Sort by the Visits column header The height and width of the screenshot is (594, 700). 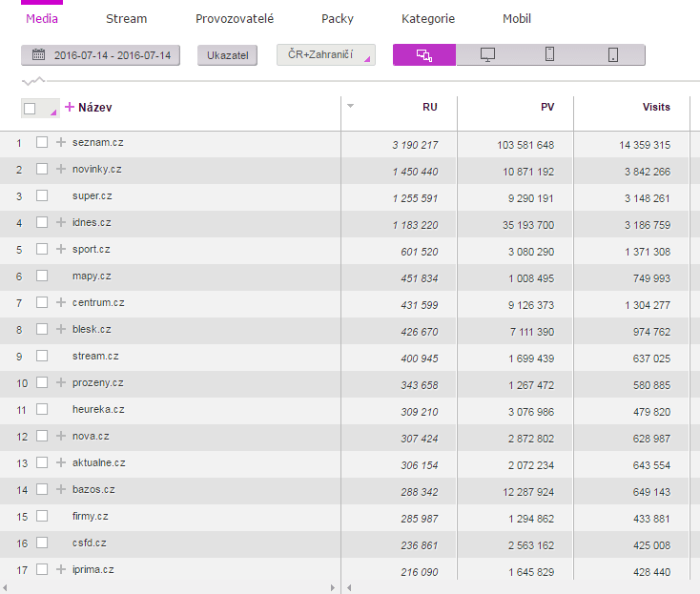pos(655,107)
